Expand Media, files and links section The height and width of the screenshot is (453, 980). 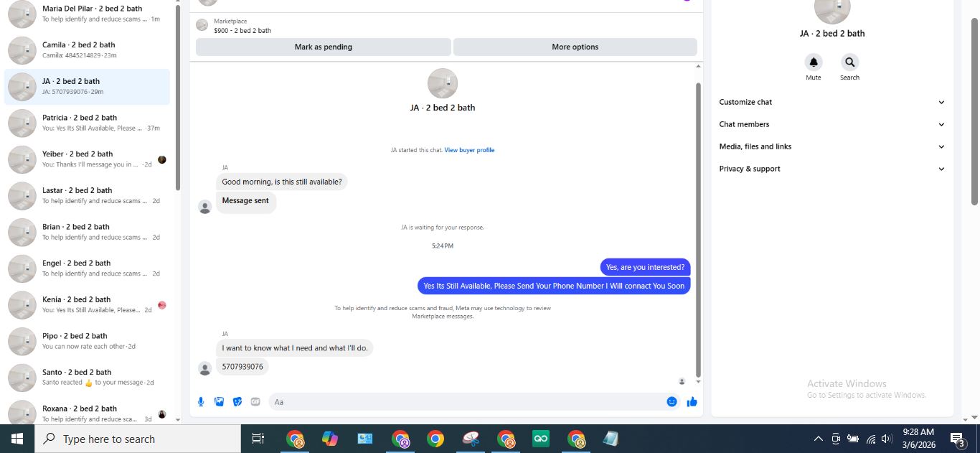point(832,146)
